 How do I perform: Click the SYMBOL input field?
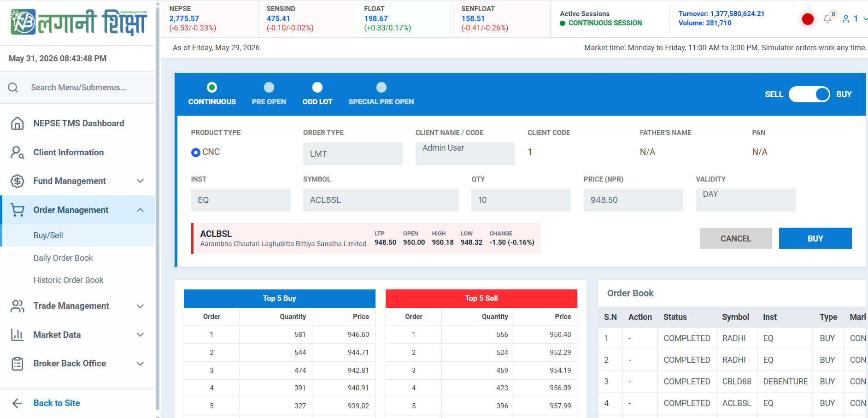(x=381, y=200)
